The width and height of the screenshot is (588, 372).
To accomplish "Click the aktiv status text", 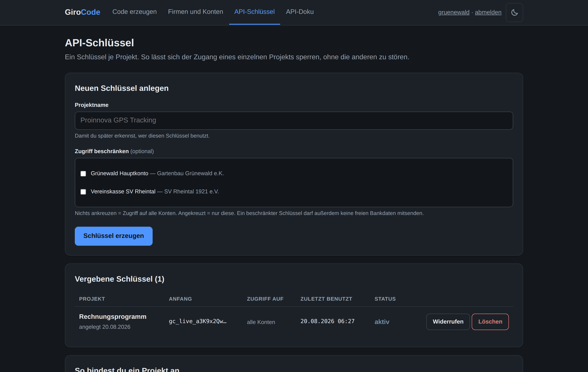I will click(382, 322).
